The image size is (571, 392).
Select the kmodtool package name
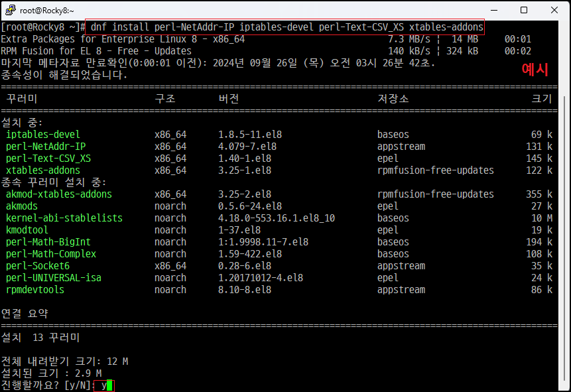pos(27,230)
